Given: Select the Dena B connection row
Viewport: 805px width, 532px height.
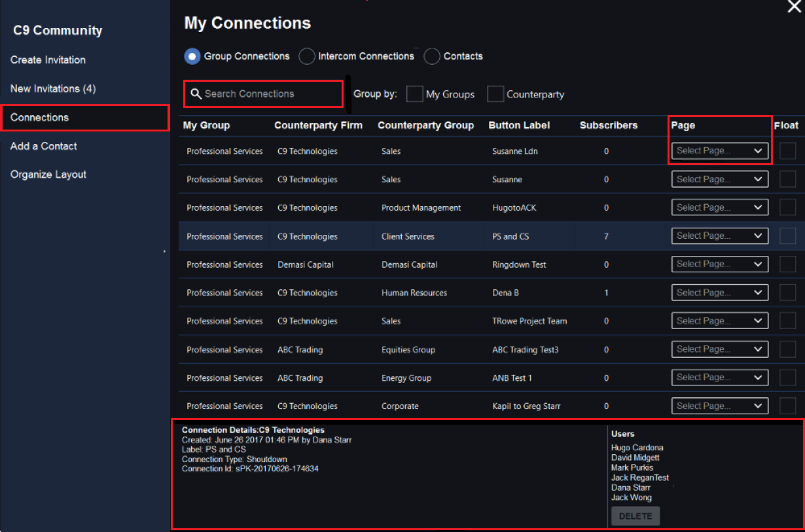Looking at the screenshot, I should 492,293.
